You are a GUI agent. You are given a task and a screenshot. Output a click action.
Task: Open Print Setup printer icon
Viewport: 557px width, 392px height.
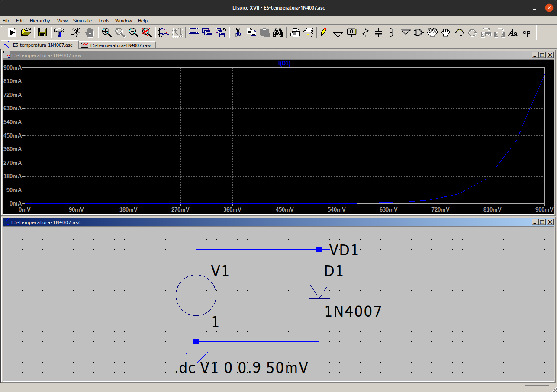[295, 32]
